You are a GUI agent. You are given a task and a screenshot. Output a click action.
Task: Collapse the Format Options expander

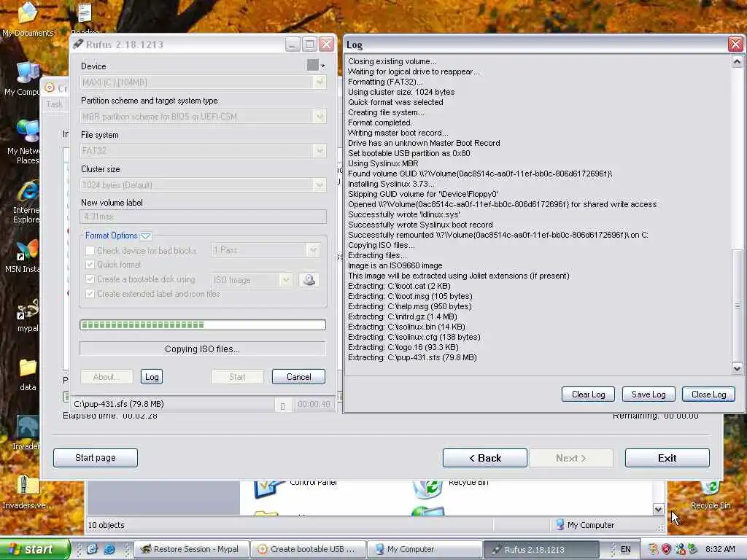(x=145, y=236)
